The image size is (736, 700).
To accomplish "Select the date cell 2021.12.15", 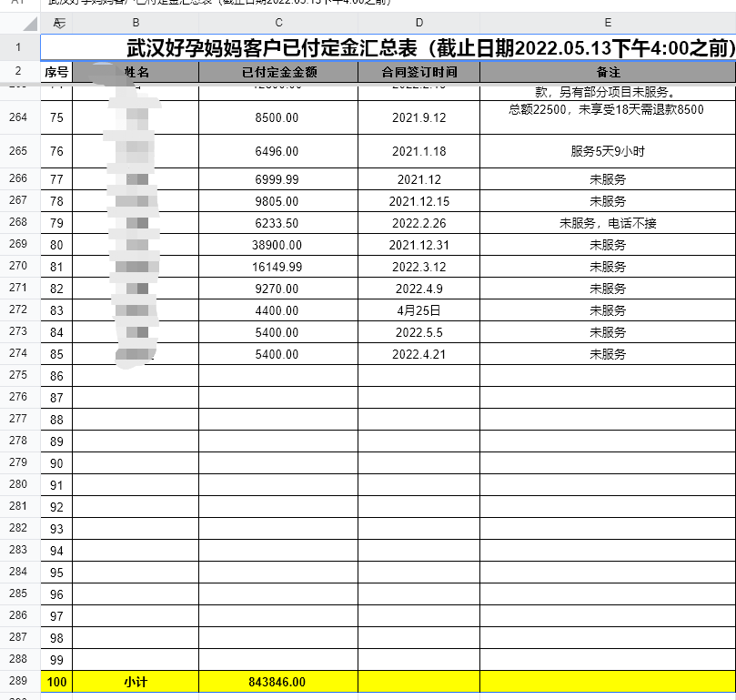I will click(x=419, y=201).
